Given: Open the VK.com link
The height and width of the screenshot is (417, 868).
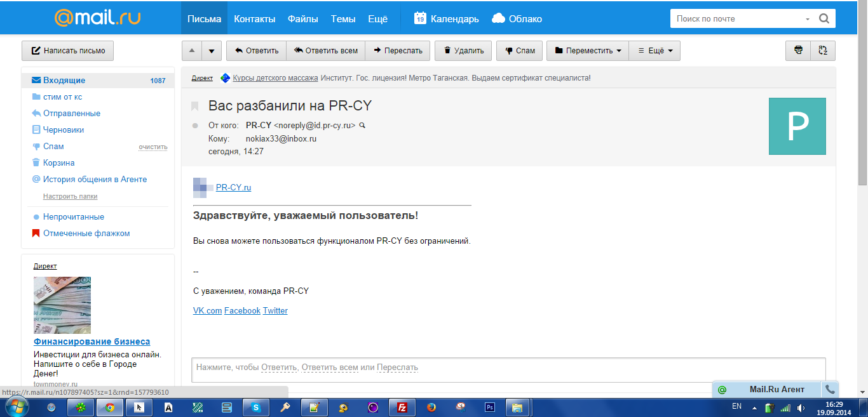Looking at the screenshot, I should click(207, 310).
